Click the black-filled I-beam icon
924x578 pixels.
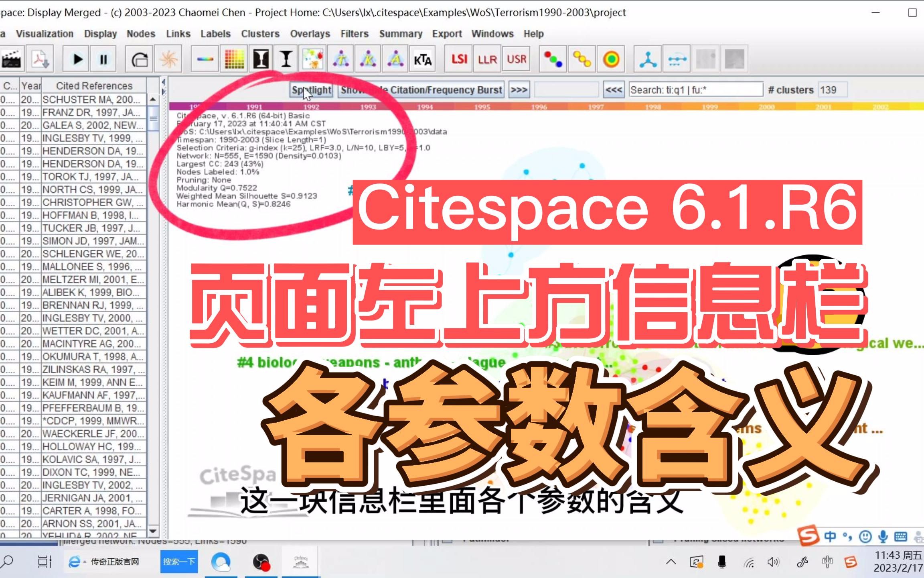click(261, 59)
